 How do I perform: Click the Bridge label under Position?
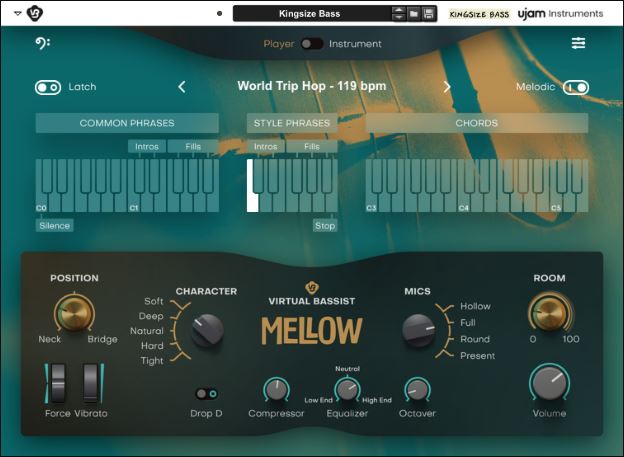point(103,339)
